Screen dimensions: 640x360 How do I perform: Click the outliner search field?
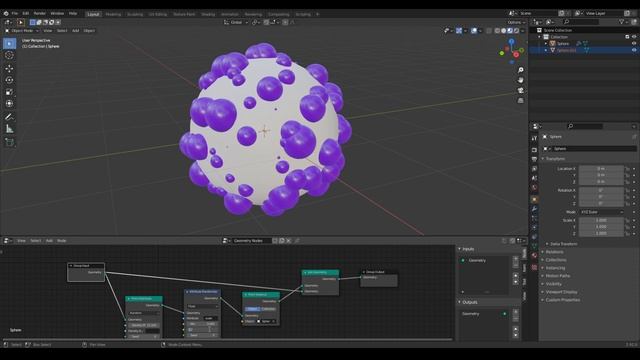coord(581,22)
